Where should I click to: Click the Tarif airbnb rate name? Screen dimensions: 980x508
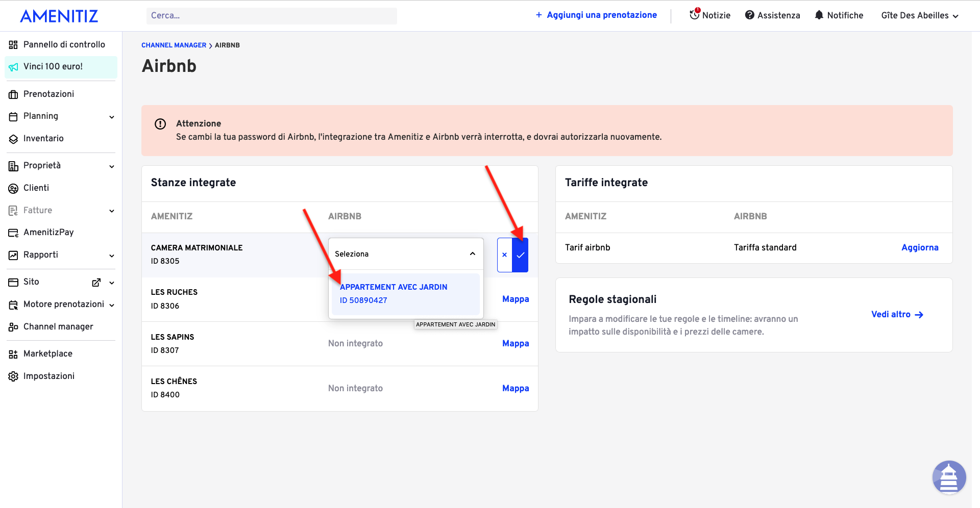587,247
